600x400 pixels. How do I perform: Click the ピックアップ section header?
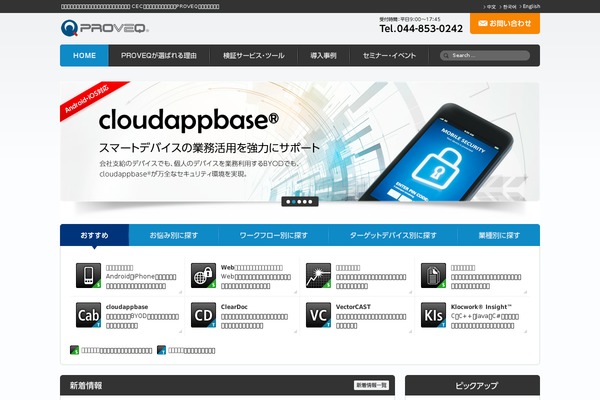click(476, 385)
